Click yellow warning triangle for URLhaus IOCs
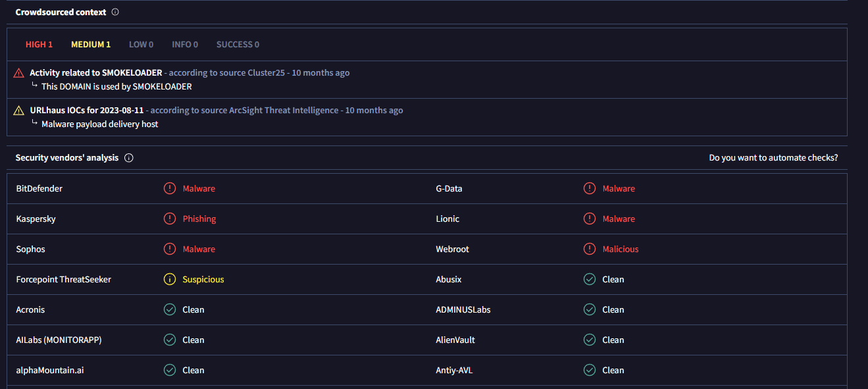This screenshot has width=868, height=389. coord(19,111)
